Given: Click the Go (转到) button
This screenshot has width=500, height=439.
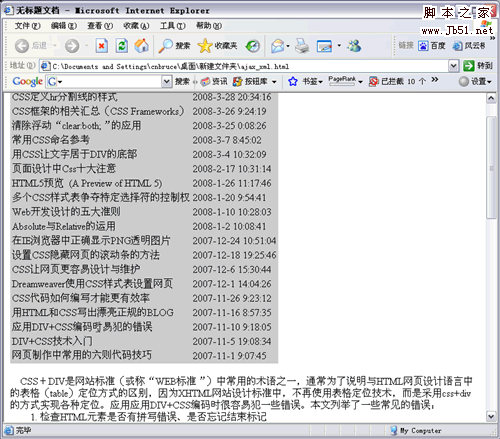Looking at the screenshot, I should click(478, 66).
